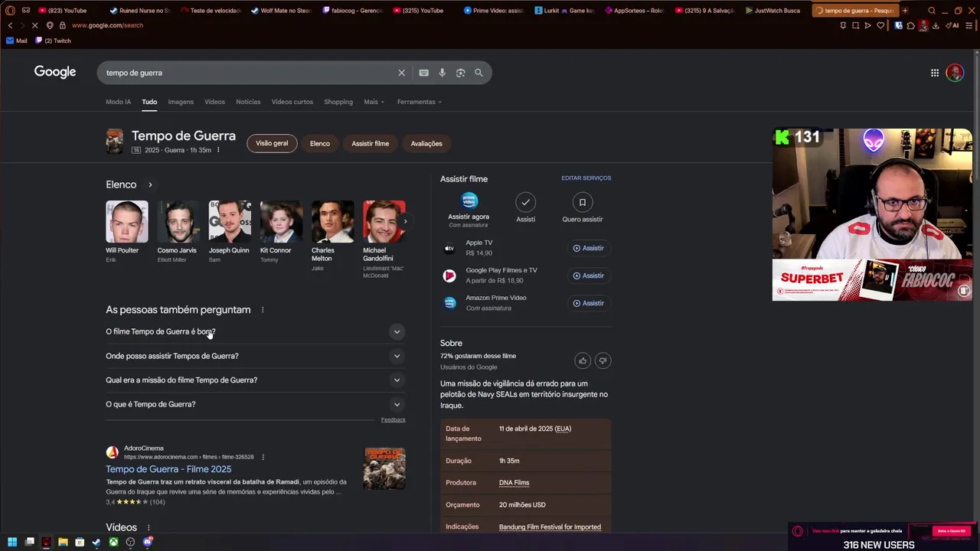This screenshot has height=551, width=980.
Task: Open browser downloads icon
Action: (x=936, y=25)
